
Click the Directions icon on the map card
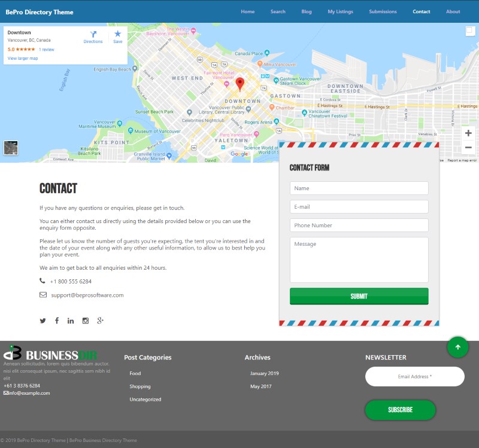click(x=93, y=34)
